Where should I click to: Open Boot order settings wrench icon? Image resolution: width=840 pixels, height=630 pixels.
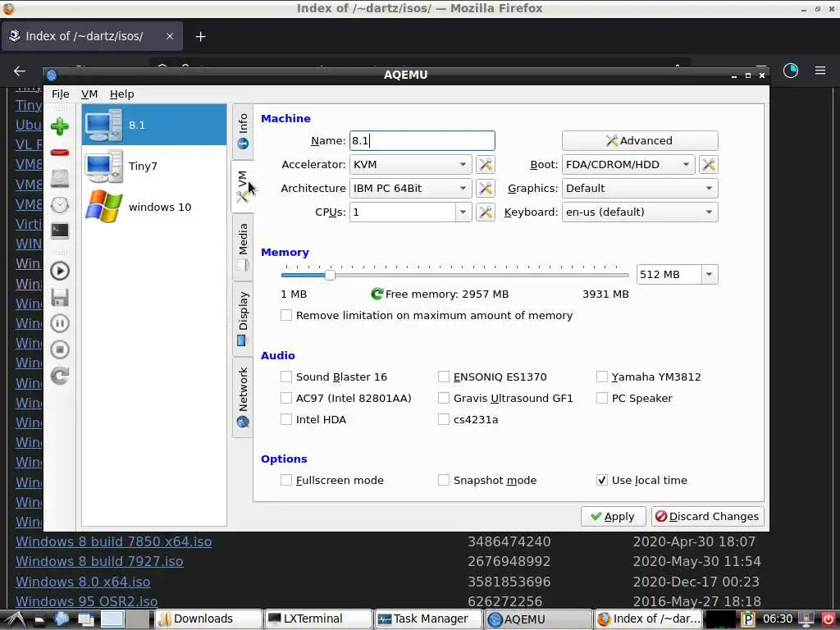708,164
